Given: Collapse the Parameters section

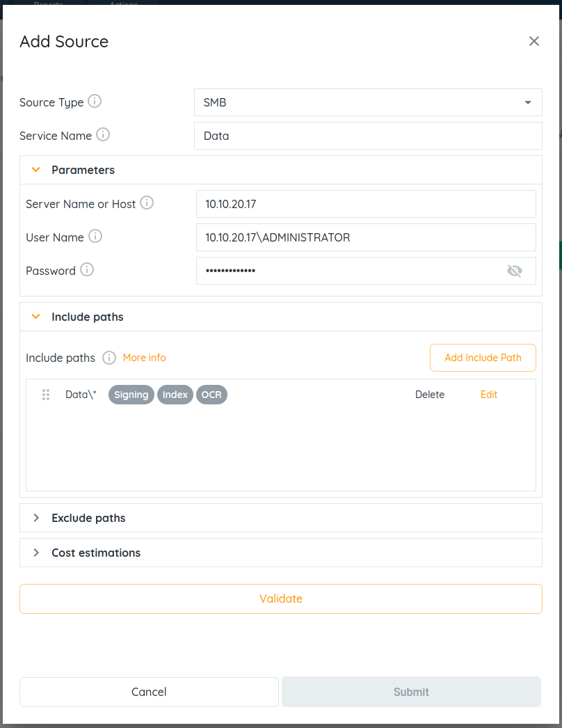Looking at the screenshot, I should [36, 170].
